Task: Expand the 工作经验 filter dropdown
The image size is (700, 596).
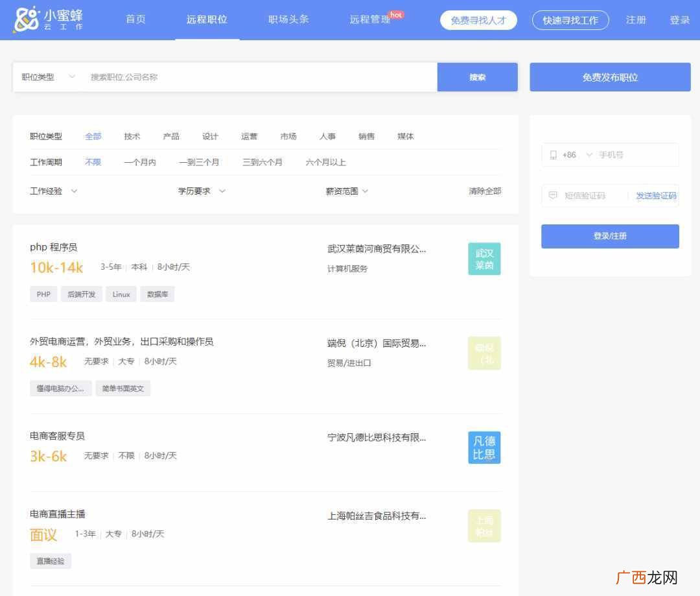Action: tap(54, 191)
